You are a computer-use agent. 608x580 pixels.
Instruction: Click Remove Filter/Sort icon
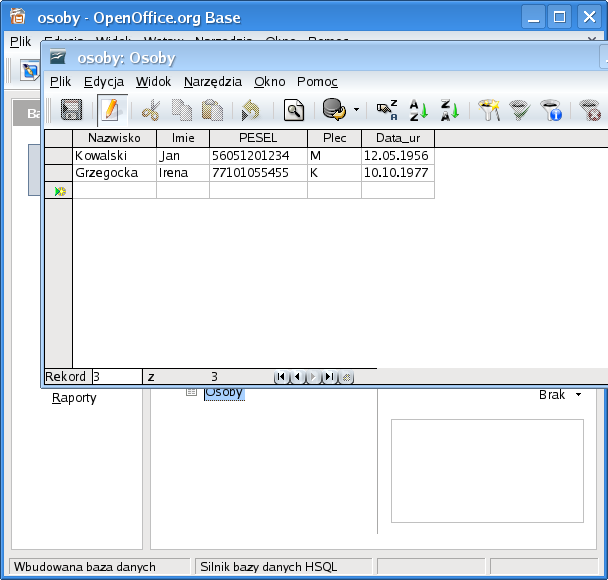coord(589,110)
